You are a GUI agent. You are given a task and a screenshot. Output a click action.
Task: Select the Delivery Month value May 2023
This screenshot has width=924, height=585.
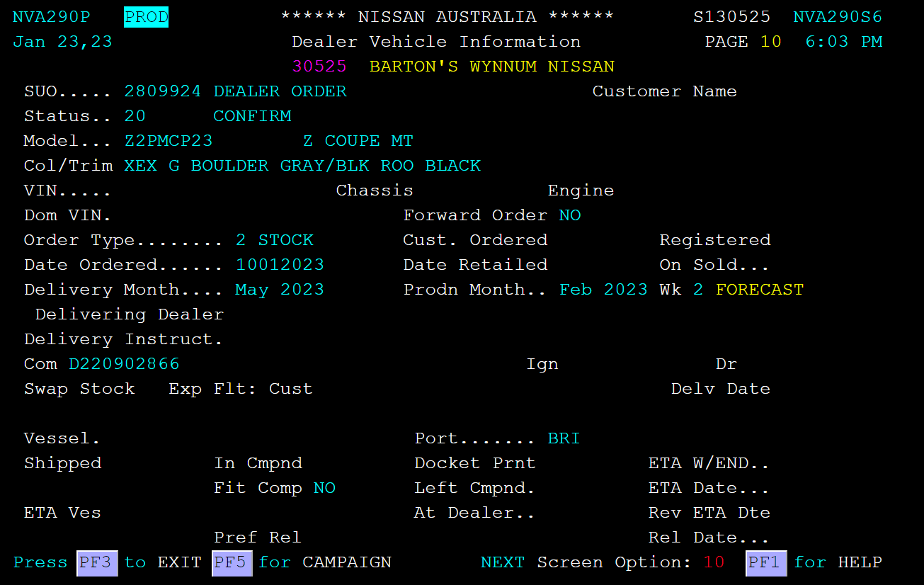(x=280, y=290)
